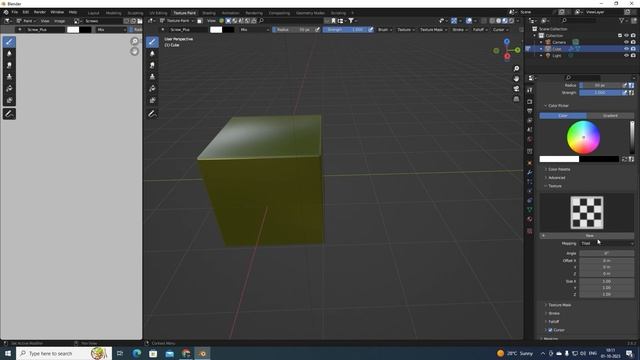
Task: Open the Modifiers wrench properties tab
Action: pyautogui.click(x=529, y=172)
